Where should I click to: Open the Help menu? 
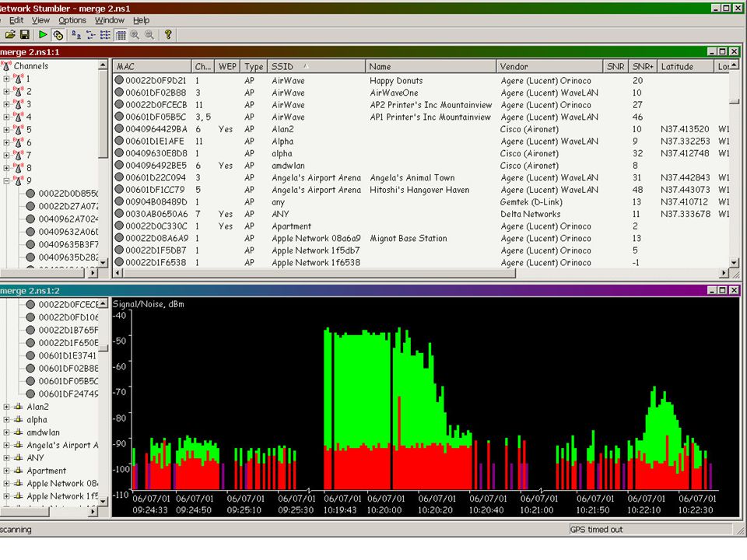(141, 20)
